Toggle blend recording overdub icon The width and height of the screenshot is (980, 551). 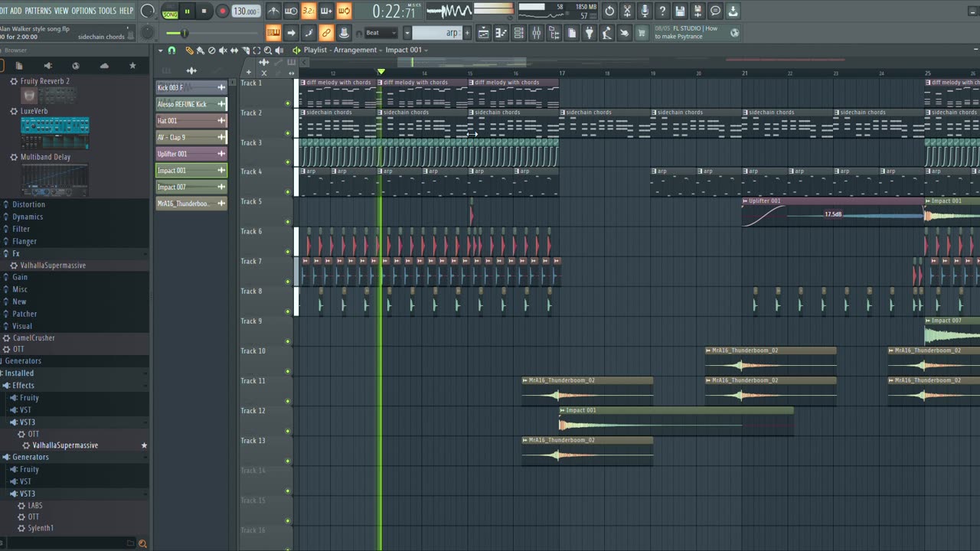(x=326, y=11)
